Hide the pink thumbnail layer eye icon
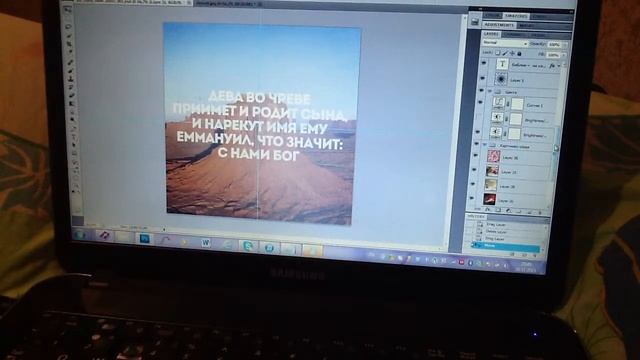Screen dimensions: 640x360 pos(475,155)
